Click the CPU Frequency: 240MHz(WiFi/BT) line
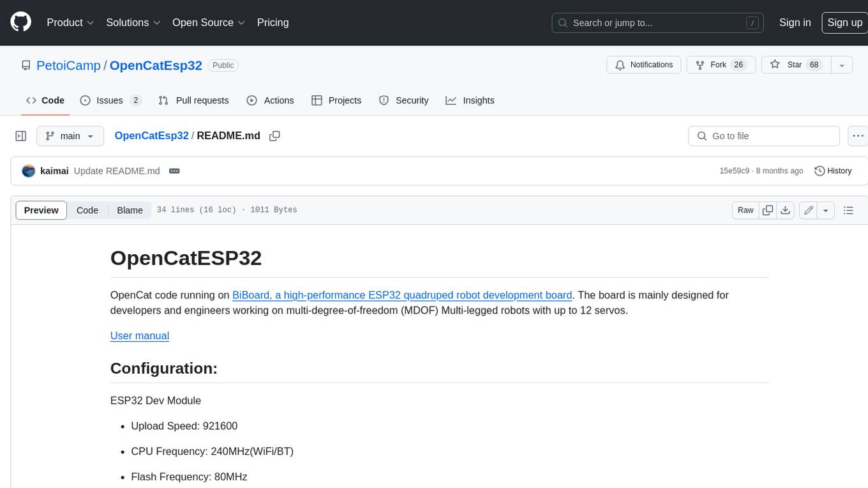 coord(212,452)
